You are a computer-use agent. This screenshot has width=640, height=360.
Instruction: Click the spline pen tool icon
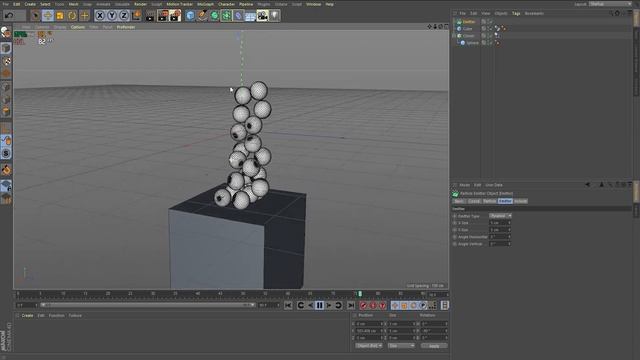tap(202, 16)
